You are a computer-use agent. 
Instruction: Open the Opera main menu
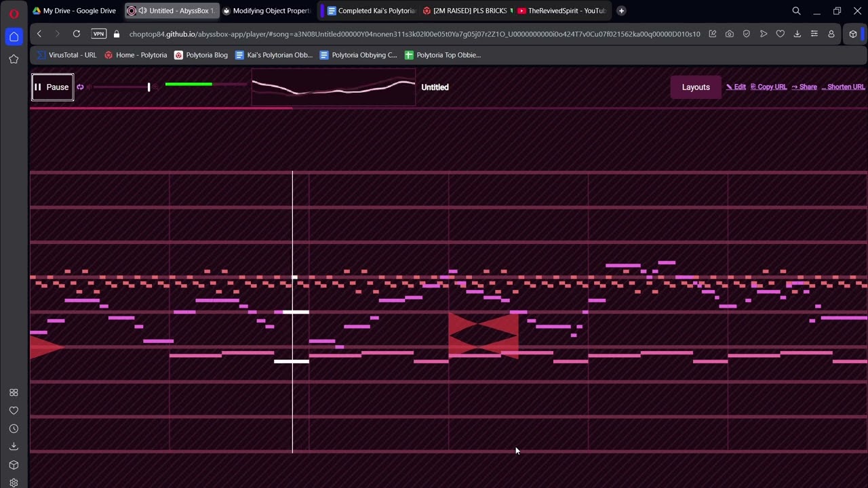point(14,12)
